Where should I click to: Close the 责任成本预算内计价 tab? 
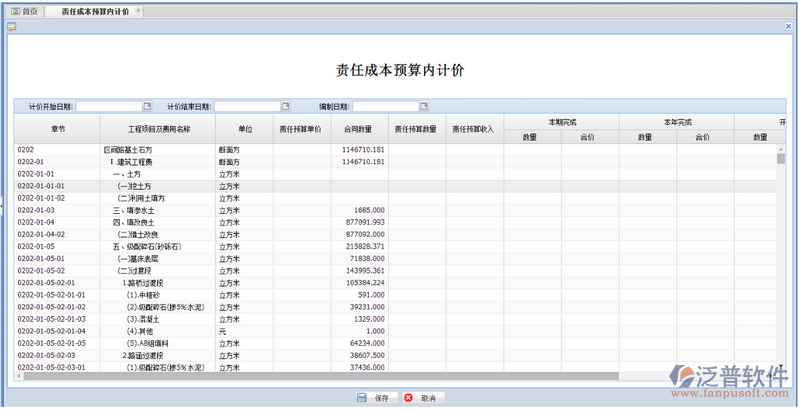pyautogui.click(x=138, y=11)
